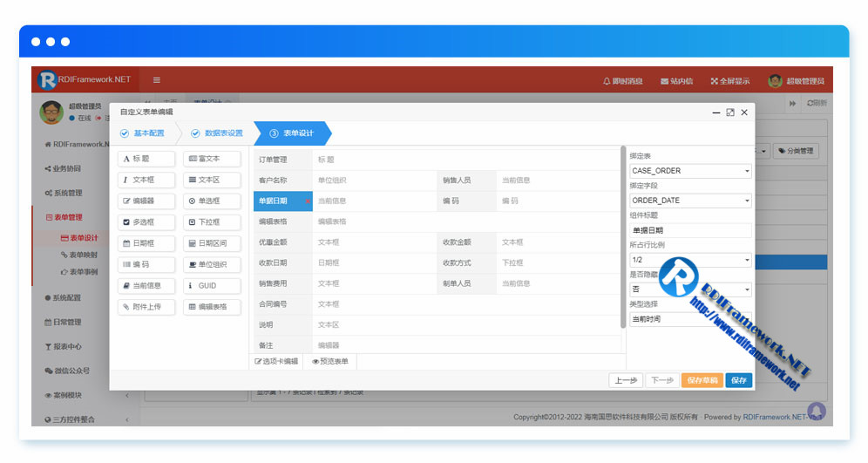
Task: Add a 附件上传 attachment upload component
Action: [x=146, y=306]
